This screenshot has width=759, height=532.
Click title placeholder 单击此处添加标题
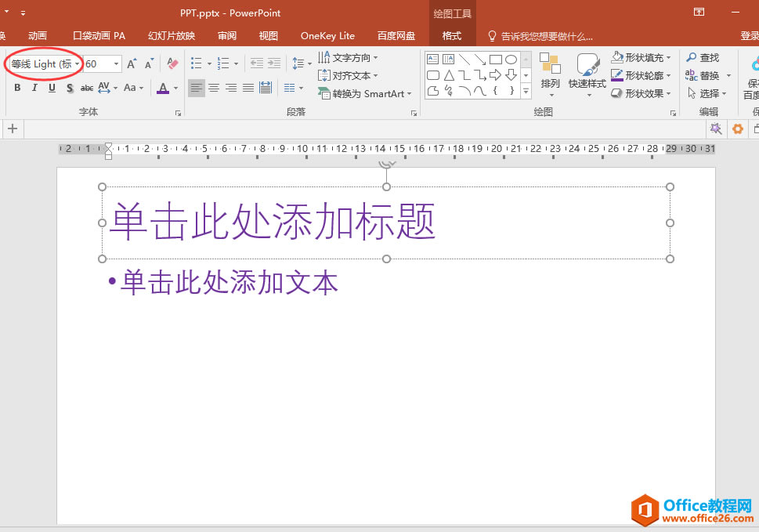[273, 223]
